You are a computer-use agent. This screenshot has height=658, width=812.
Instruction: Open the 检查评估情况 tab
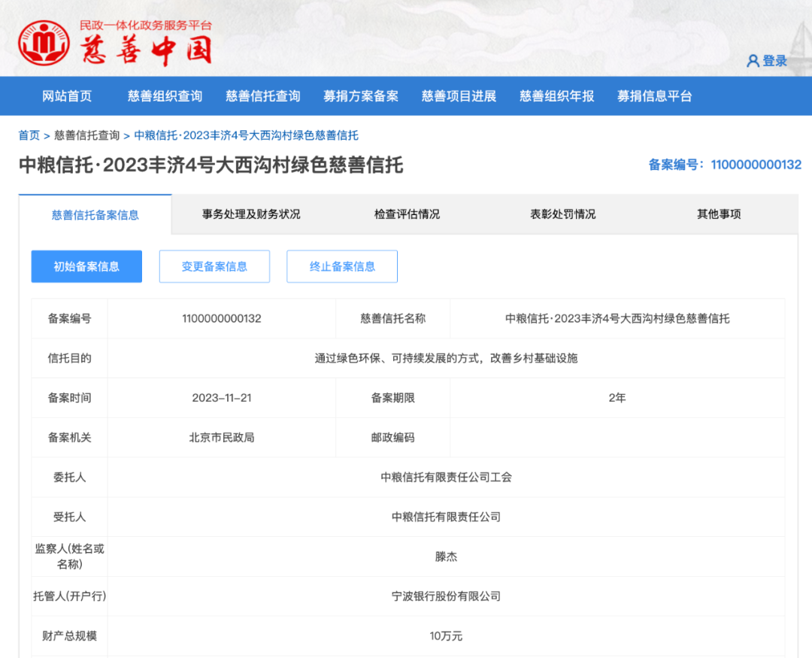tap(407, 214)
